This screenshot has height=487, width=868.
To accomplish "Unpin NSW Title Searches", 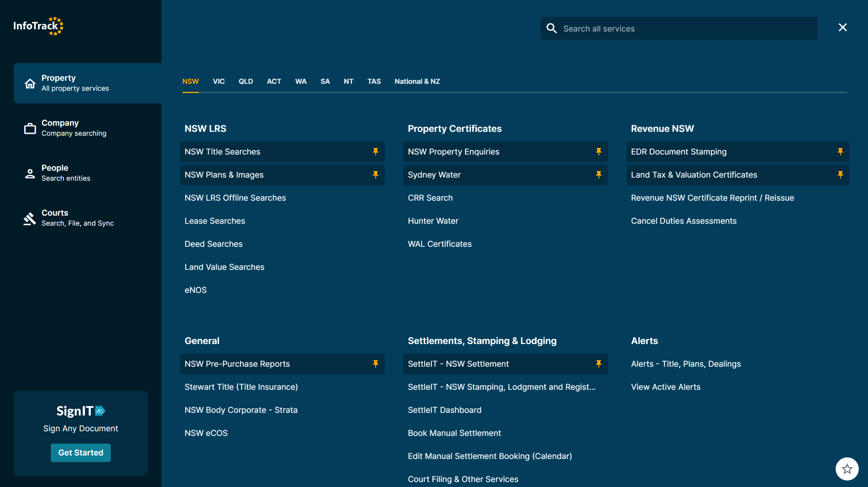I will [376, 152].
